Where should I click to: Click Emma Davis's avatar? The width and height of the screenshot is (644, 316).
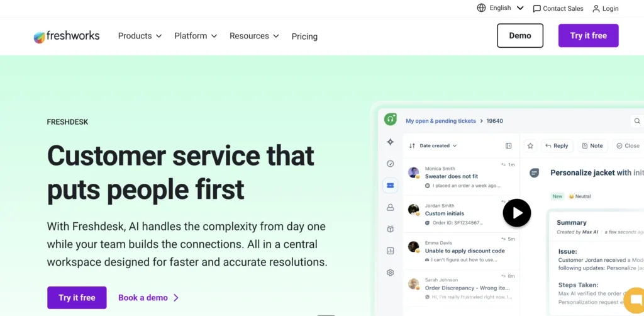coord(414,247)
